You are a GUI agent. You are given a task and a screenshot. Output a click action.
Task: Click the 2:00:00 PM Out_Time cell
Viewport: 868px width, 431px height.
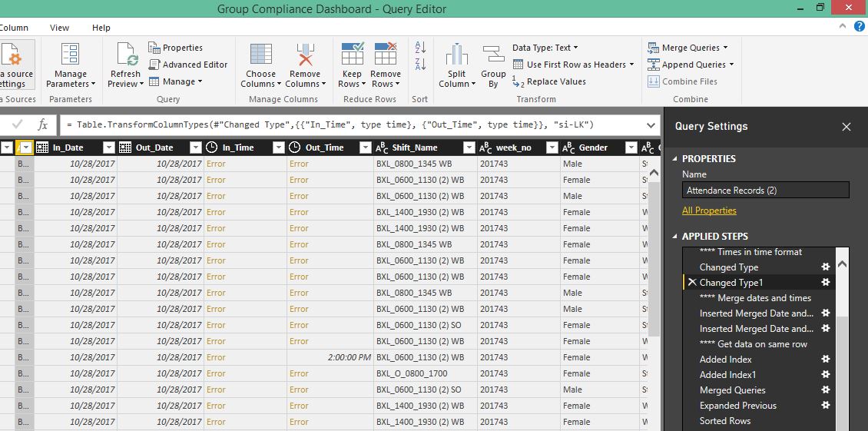click(x=330, y=357)
